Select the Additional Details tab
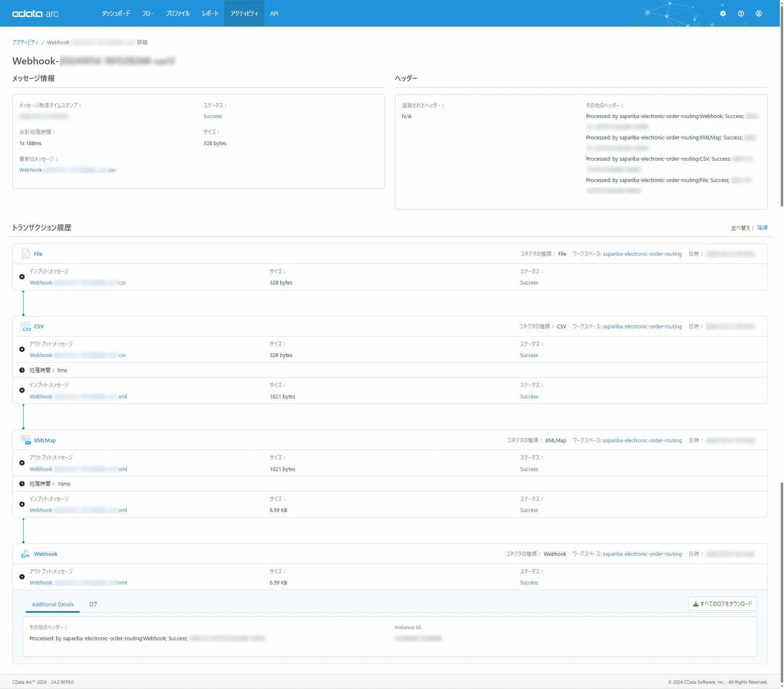 pyautogui.click(x=53, y=605)
